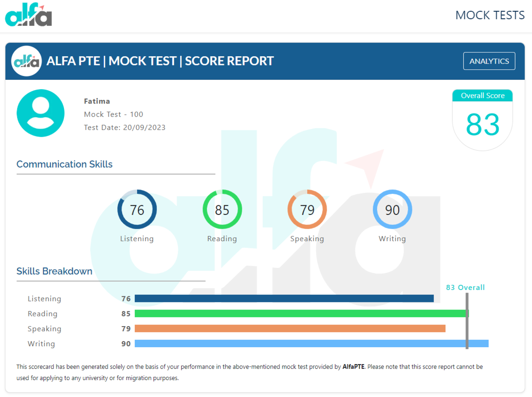This screenshot has height=397, width=532.
Task: Open the ANALYTICS button
Action: pyautogui.click(x=489, y=61)
